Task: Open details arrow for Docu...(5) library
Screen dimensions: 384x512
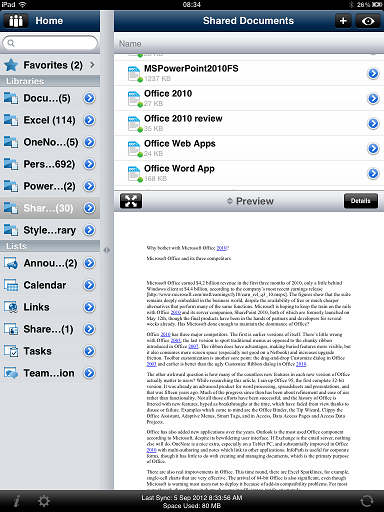Action: coord(89,98)
